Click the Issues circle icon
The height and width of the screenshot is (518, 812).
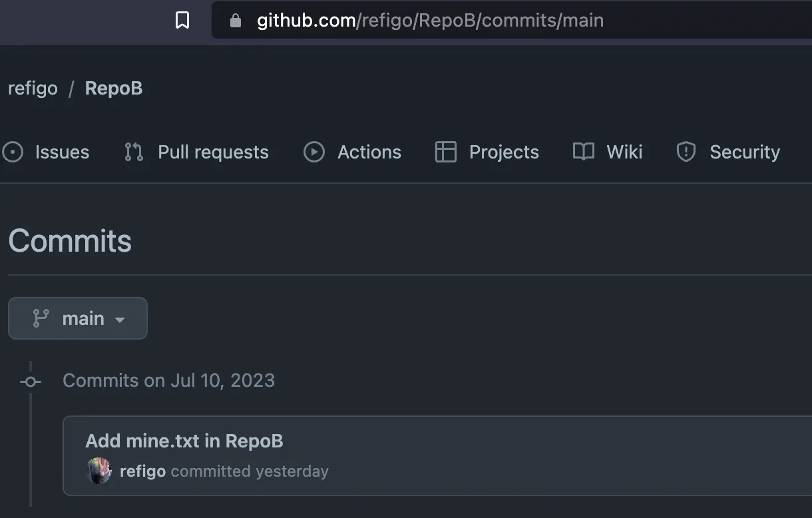tap(13, 152)
